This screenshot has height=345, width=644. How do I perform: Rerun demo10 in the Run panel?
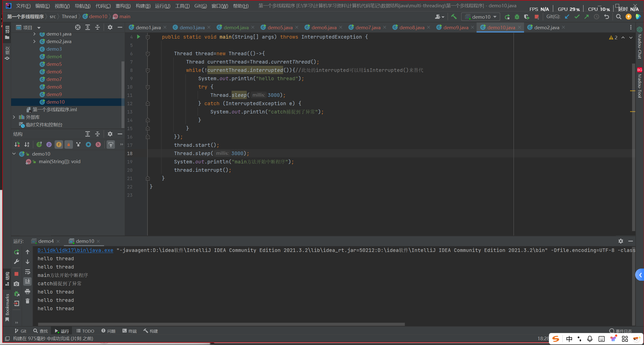(x=16, y=252)
